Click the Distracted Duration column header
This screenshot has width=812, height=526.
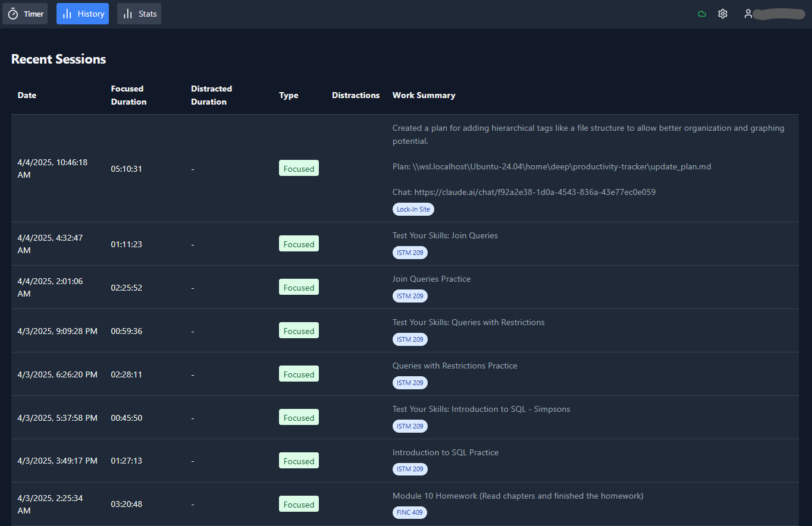click(x=211, y=95)
